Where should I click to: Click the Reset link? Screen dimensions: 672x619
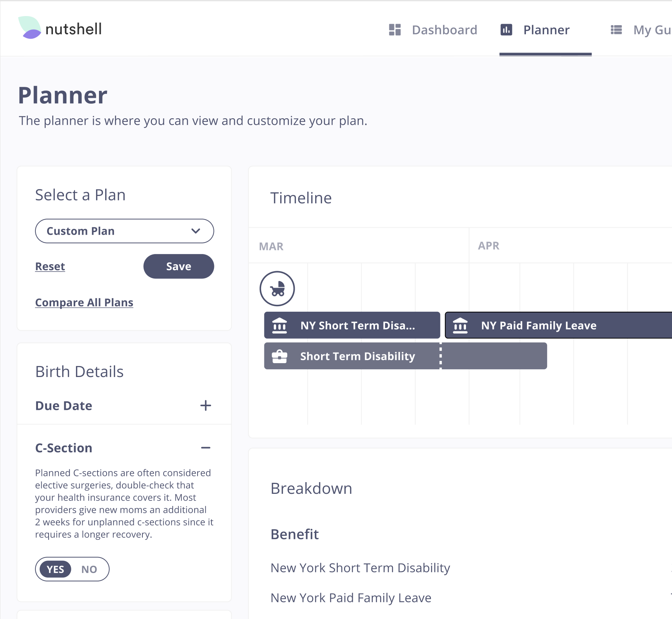(x=50, y=266)
